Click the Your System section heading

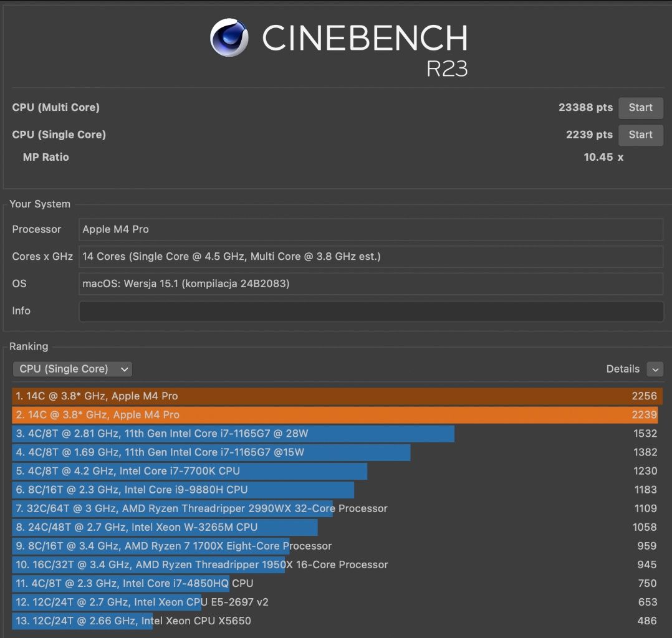click(40, 204)
